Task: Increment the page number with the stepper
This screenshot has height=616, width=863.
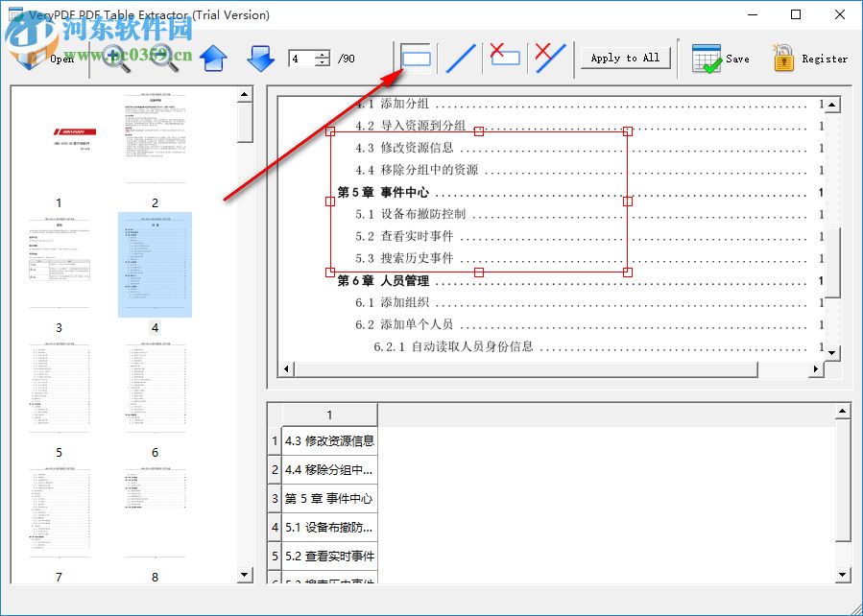Action: (x=323, y=52)
